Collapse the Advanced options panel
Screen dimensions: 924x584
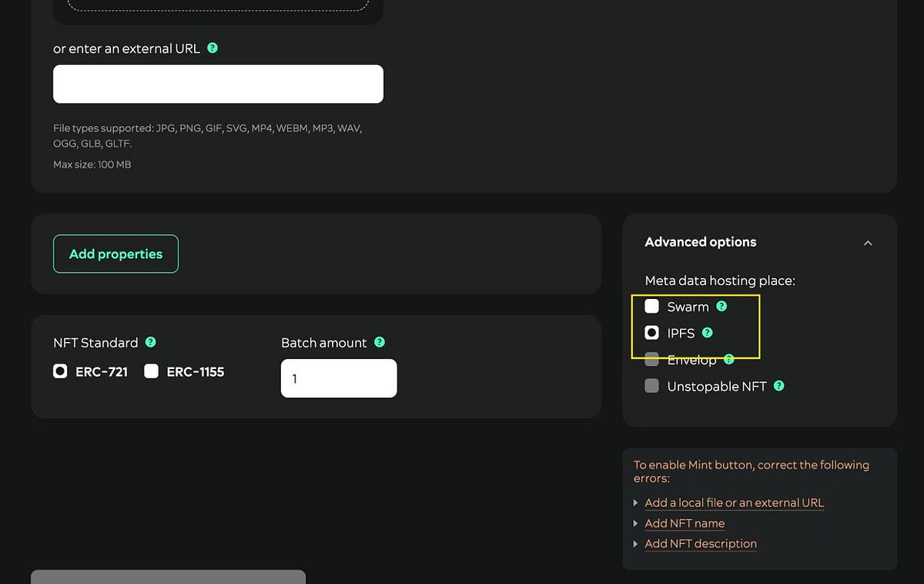(x=868, y=242)
